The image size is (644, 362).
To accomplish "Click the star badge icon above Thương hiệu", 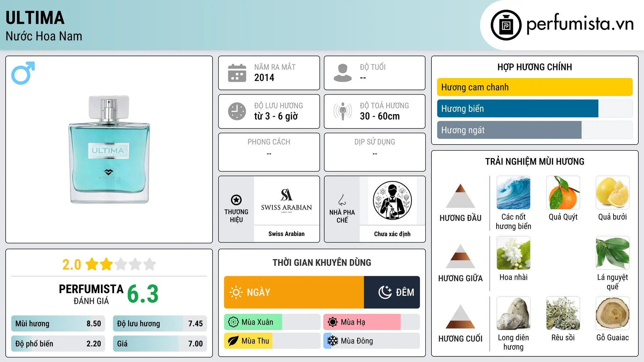I will point(236,200).
